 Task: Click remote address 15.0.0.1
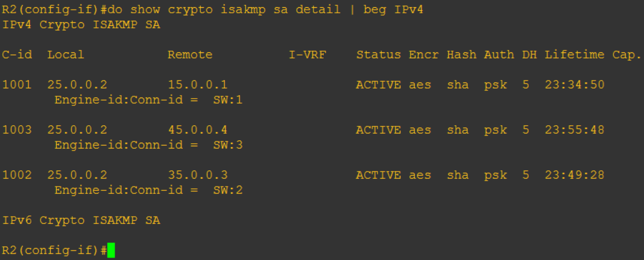[x=197, y=85]
